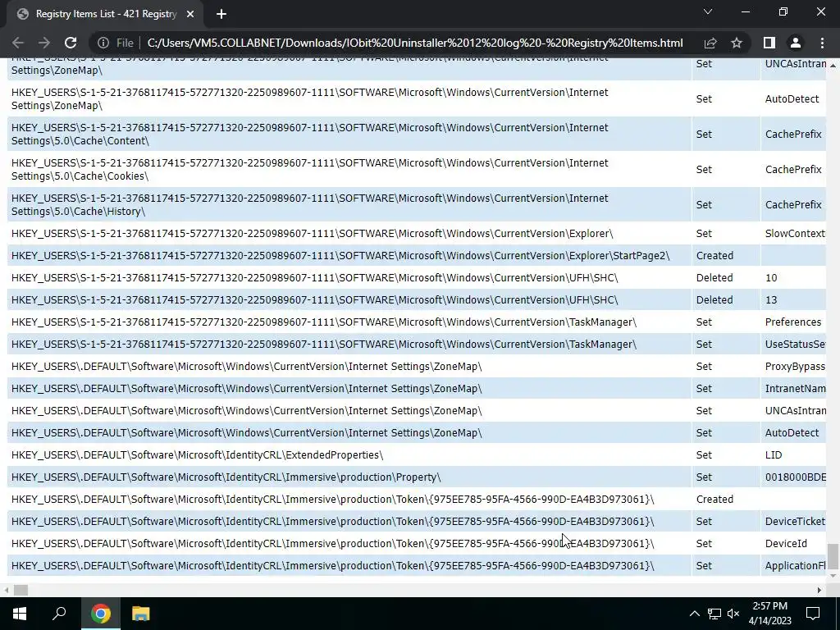Click the UseStatusSe value in TaskManager row
Image resolution: width=840 pixels, height=630 pixels.
[795, 344]
